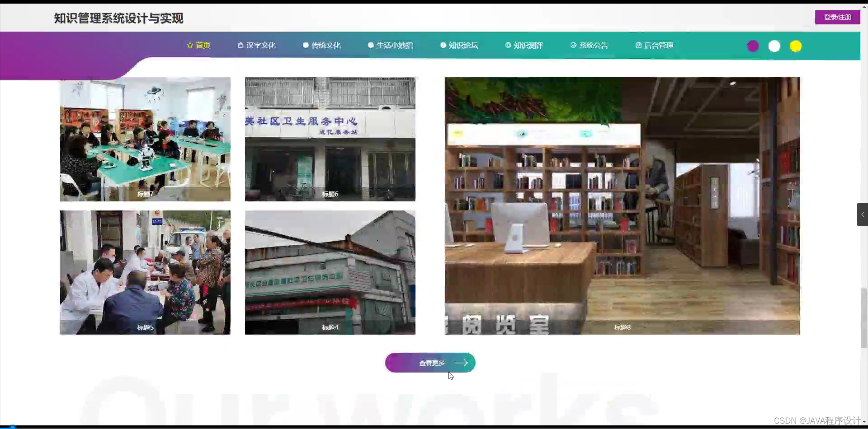Click the 查看更多 button
Image resolution: width=868 pixels, height=429 pixels.
430,363
